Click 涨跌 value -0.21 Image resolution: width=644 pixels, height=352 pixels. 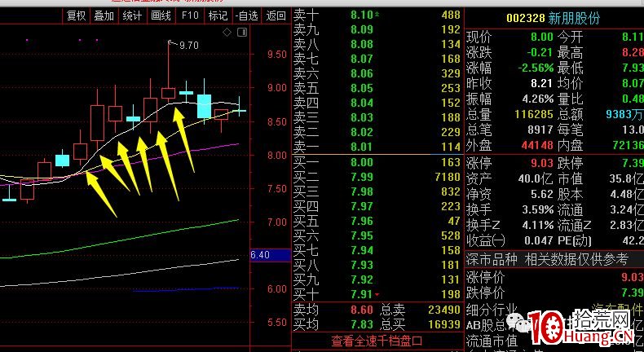click(x=539, y=52)
